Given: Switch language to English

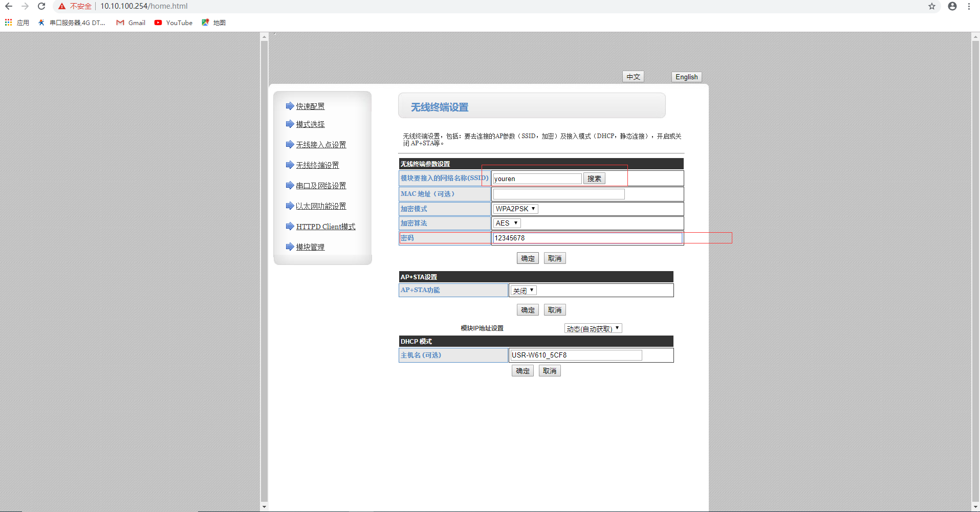Looking at the screenshot, I should click(x=686, y=77).
